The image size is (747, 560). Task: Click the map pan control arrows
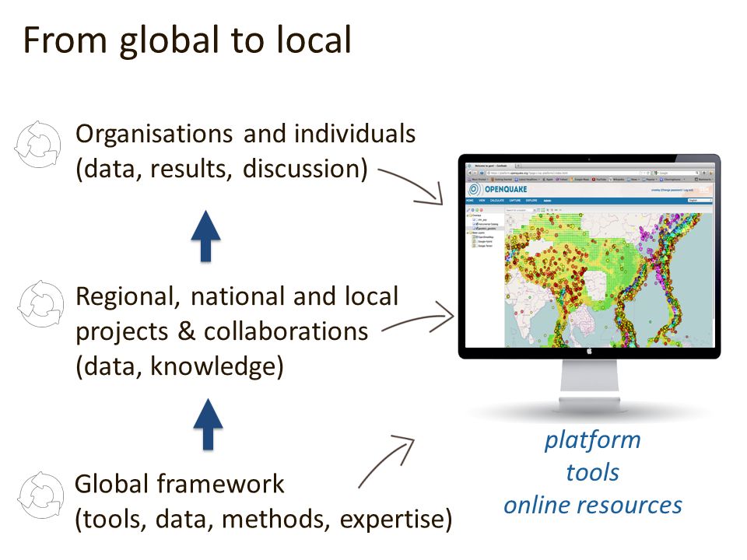[510, 221]
